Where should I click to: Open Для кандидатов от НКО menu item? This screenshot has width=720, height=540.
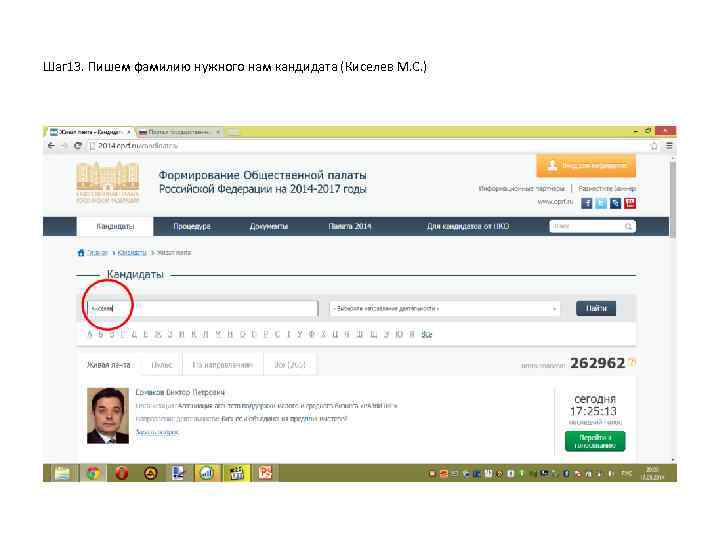point(468,226)
